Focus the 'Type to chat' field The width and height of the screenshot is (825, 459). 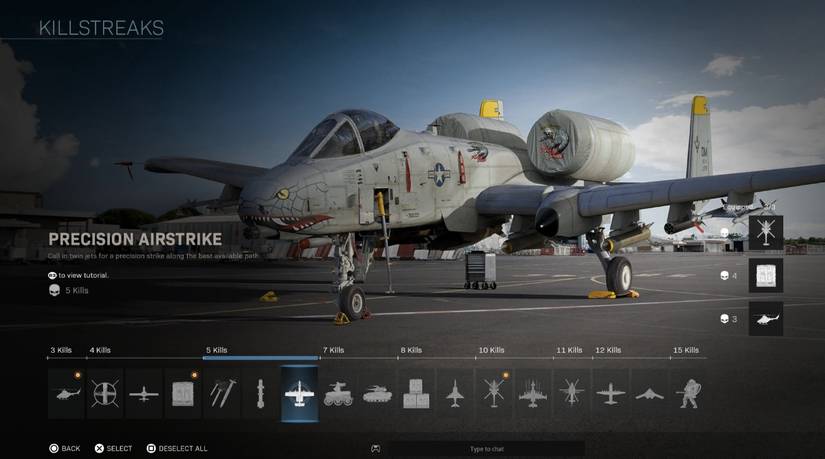(487, 449)
